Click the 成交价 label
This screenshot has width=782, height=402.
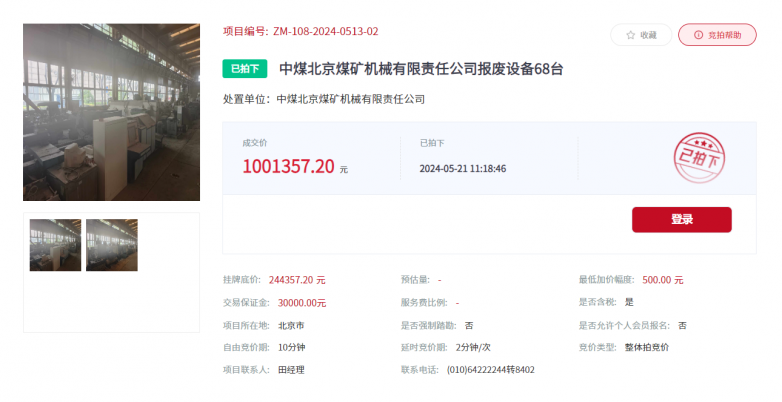coord(255,143)
